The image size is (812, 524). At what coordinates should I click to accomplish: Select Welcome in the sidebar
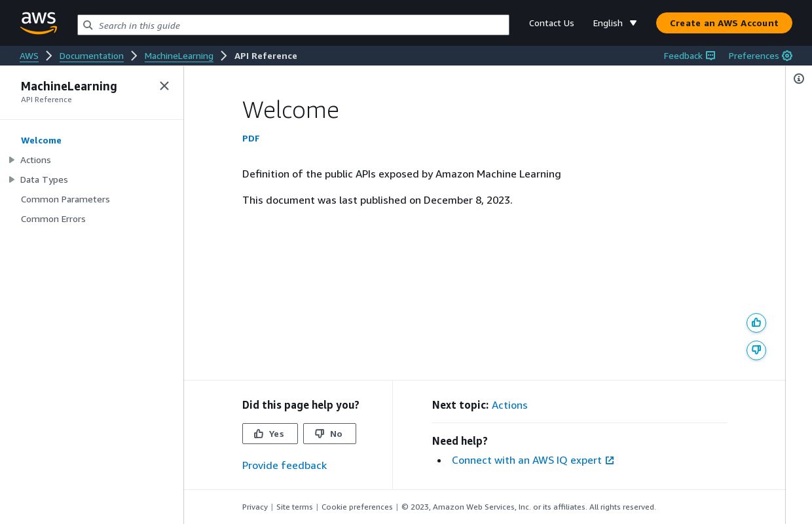tap(41, 140)
